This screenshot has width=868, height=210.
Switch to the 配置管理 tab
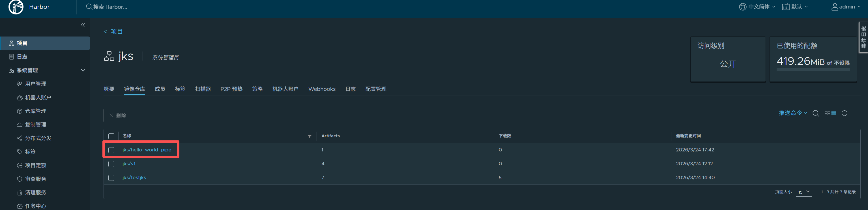pos(376,89)
